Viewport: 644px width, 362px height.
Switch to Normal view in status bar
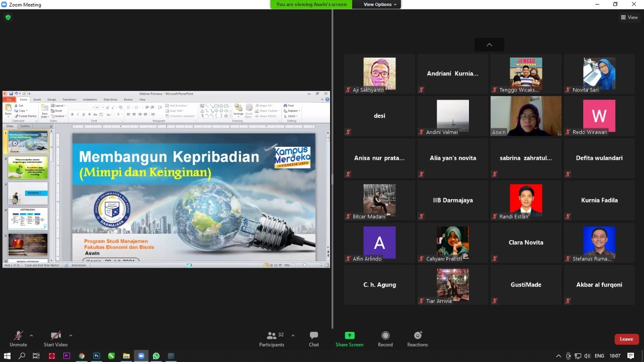[266, 265]
